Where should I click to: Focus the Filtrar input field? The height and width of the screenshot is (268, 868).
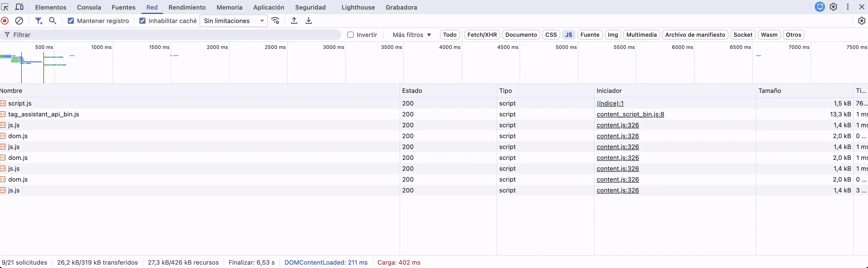[170, 35]
